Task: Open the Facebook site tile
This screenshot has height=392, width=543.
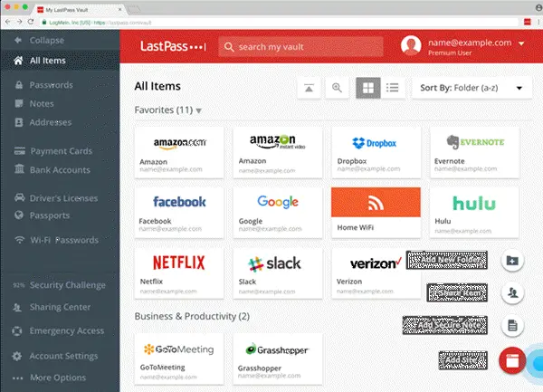Action: click(x=179, y=213)
